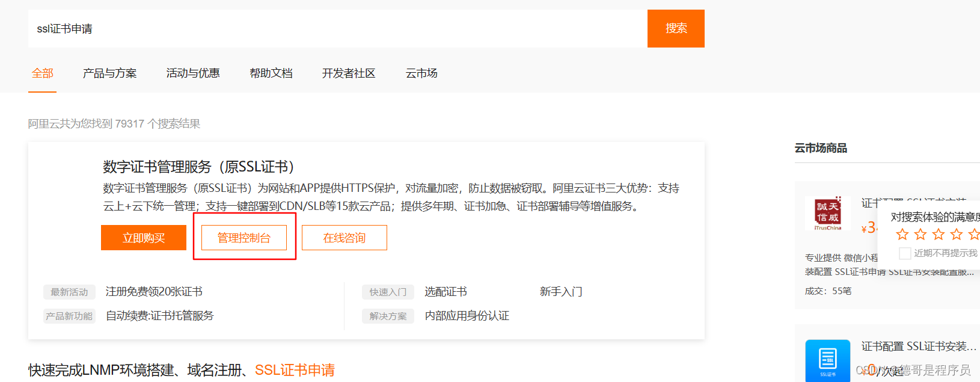This screenshot has width=980, height=382.
Task: Open 证书配置 SSL证书安装… product title beside blue icon
Action: pyautogui.click(x=919, y=347)
